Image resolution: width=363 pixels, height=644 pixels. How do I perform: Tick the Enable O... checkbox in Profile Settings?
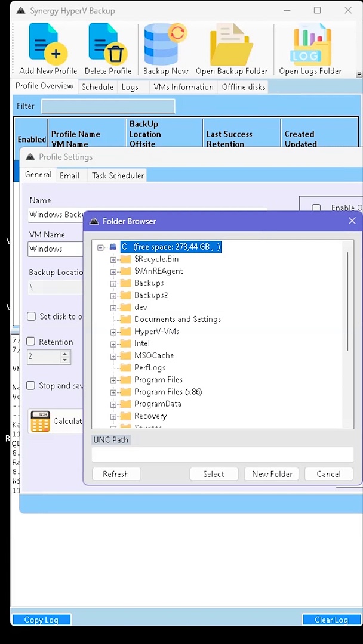316,208
